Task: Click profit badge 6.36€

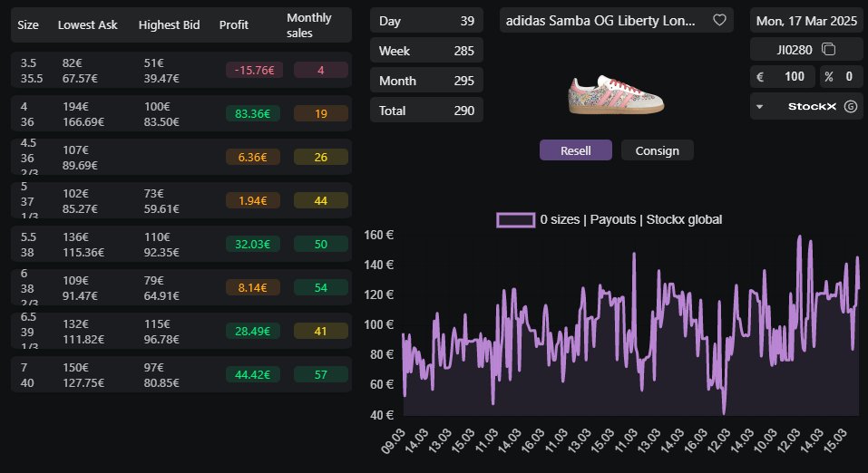Action: coord(252,157)
